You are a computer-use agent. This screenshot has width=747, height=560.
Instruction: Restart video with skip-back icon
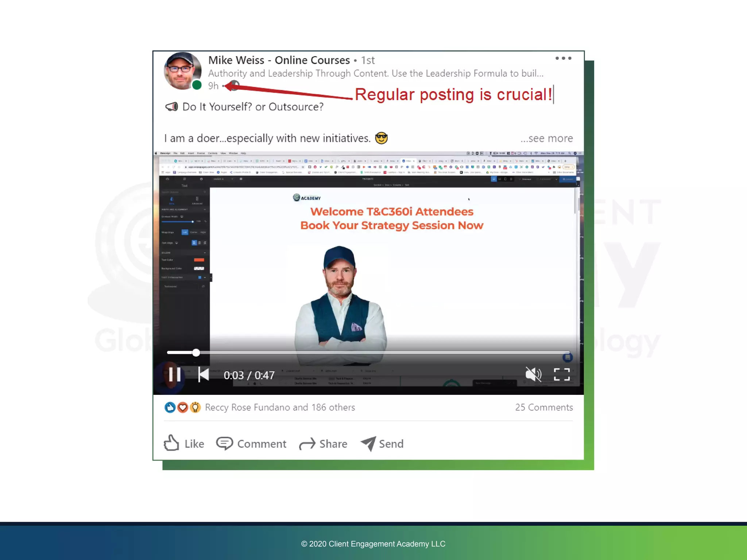click(203, 374)
